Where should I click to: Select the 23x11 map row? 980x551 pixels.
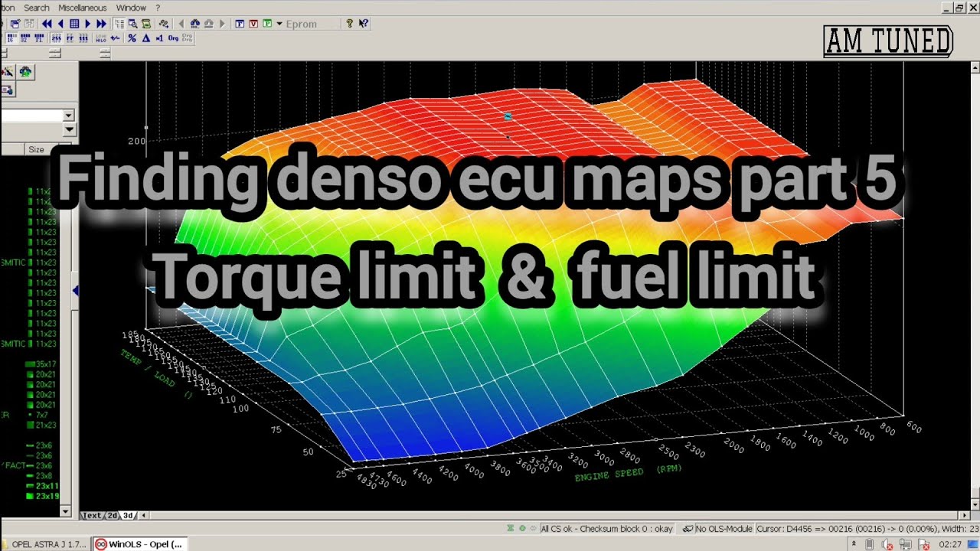[x=41, y=485]
